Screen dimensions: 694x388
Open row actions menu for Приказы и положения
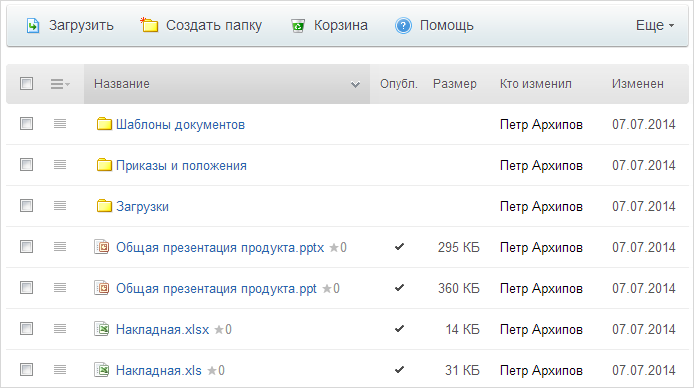(x=60, y=165)
